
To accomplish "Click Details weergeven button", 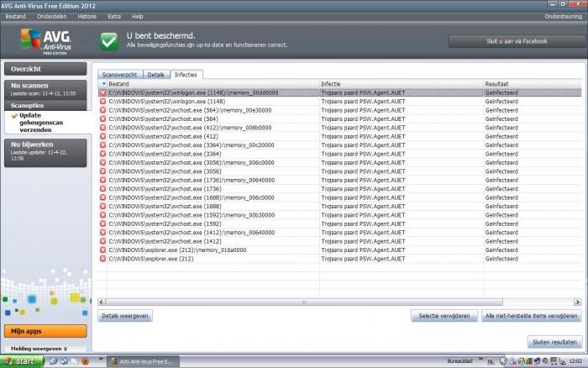I will (125, 316).
